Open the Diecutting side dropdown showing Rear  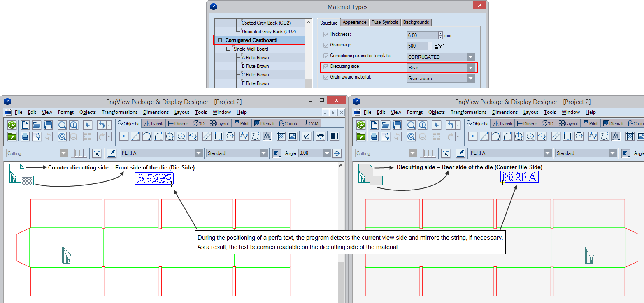(x=471, y=67)
